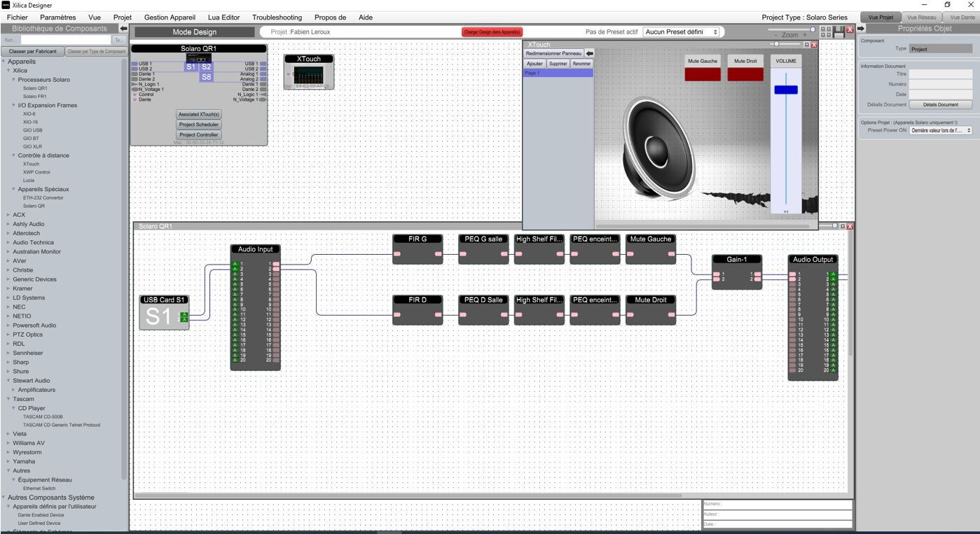This screenshot has width=980, height=534.
Task: Select the Audio Input block
Action: (256, 307)
